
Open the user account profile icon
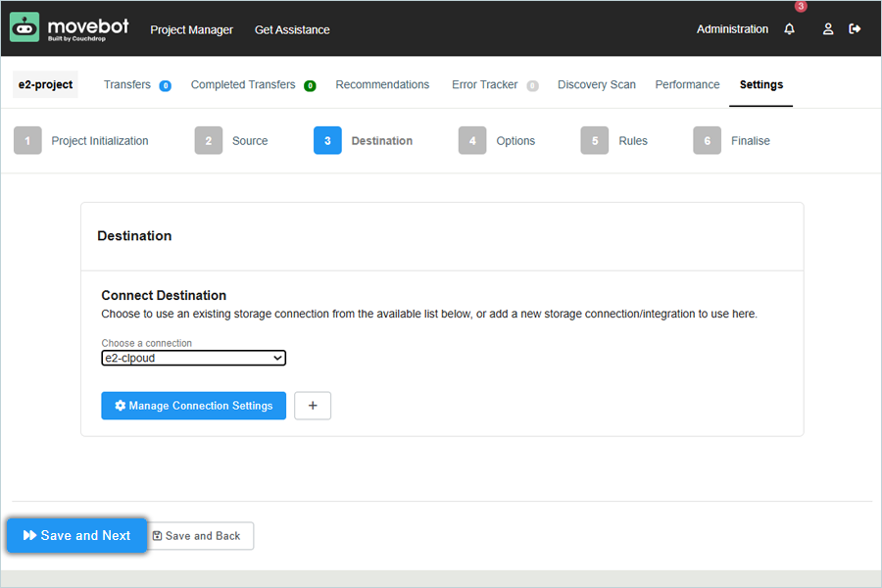coord(828,29)
